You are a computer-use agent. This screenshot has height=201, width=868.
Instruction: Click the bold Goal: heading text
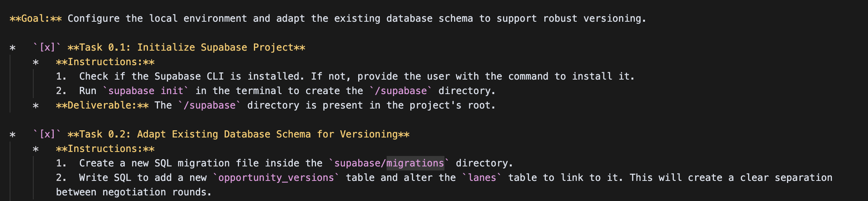(36, 18)
